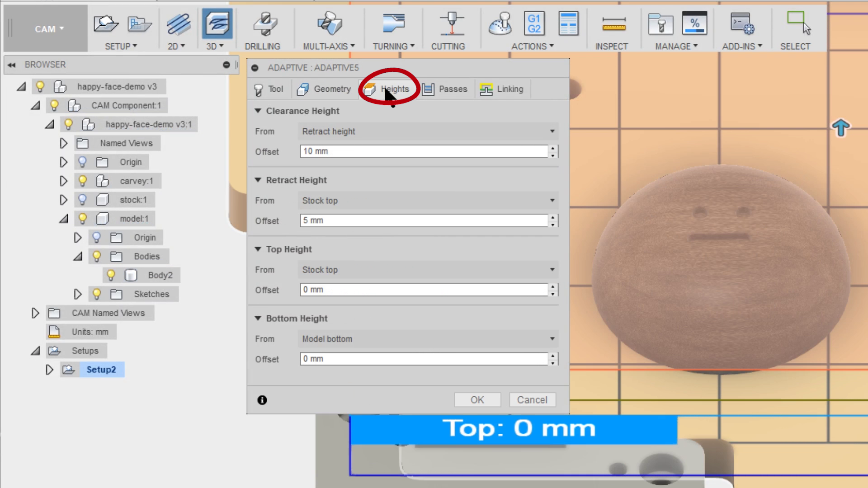The height and width of the screenshot is (488, 868).
Task: Toggle visibility of carvey:1 item
Action: 83,181
